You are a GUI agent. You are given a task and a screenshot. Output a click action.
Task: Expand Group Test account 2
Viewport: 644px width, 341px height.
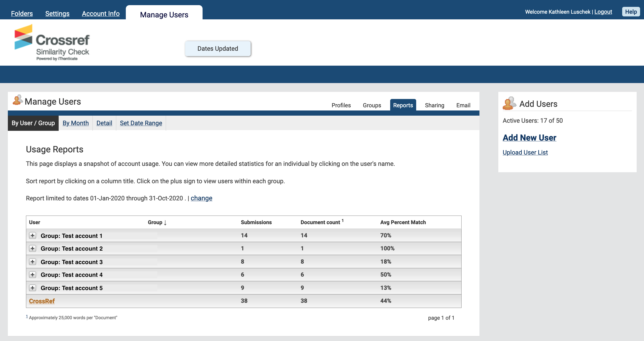click(x=32, y=249)
